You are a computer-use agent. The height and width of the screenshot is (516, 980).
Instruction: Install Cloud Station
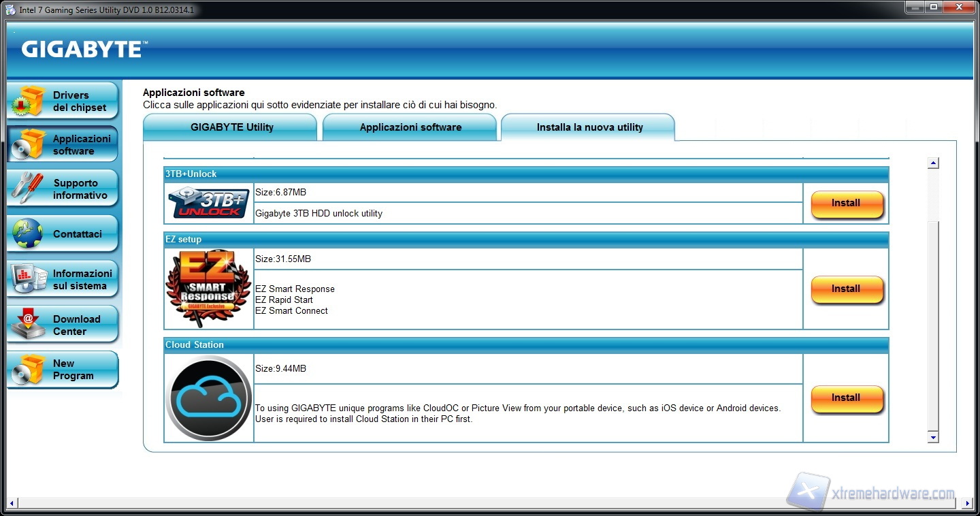pos(847,398)
